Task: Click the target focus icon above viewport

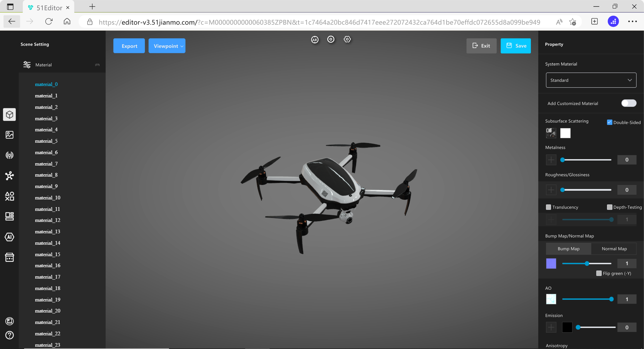Action: 331,39
